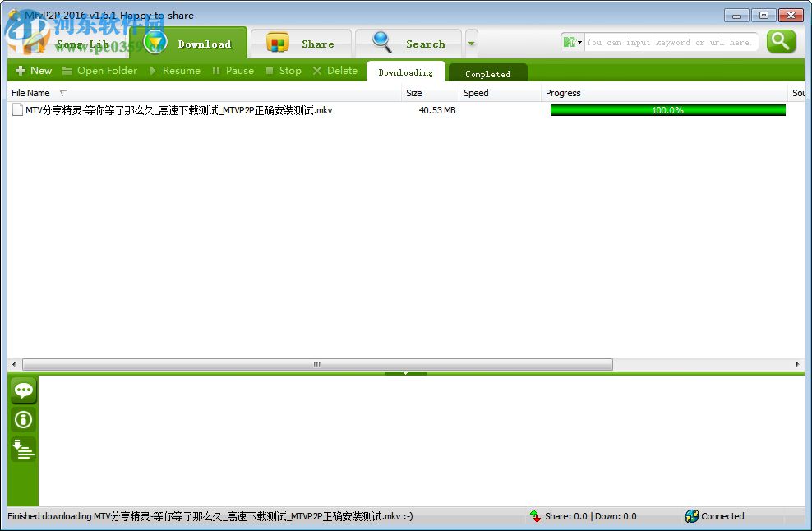Click the share/down arrows status icon

point(536,516)
